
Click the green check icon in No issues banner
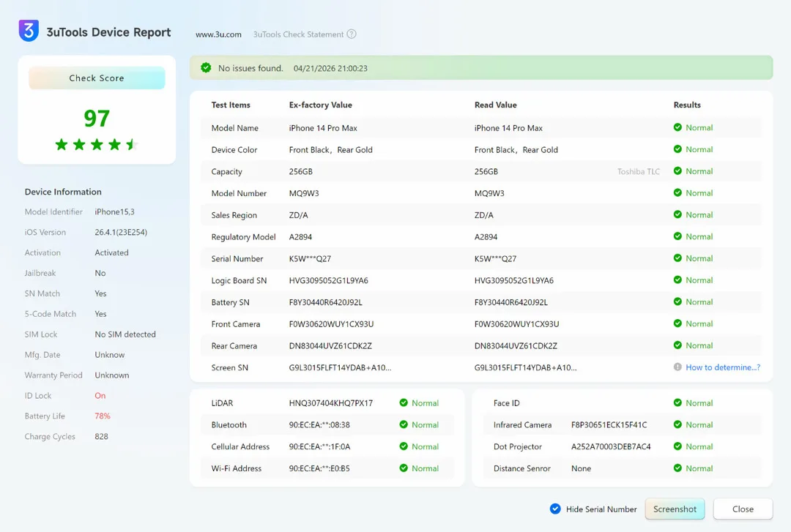pos(206,68)
